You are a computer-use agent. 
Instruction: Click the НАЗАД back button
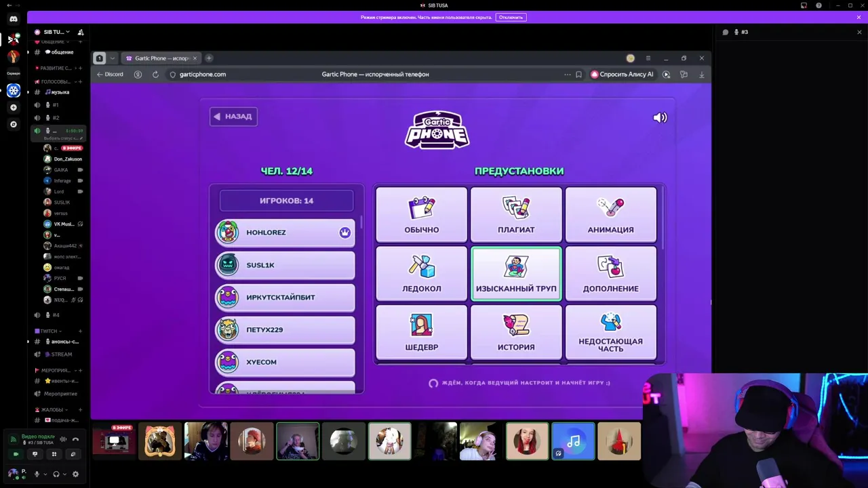[233, 117]
